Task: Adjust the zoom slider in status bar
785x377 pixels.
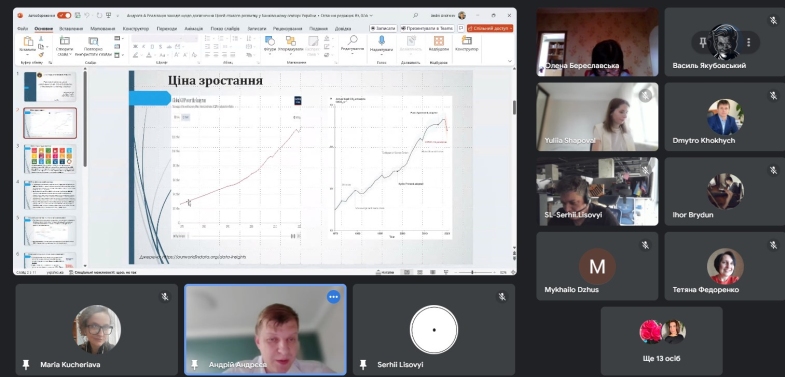Action: click(x=473, y=272)
